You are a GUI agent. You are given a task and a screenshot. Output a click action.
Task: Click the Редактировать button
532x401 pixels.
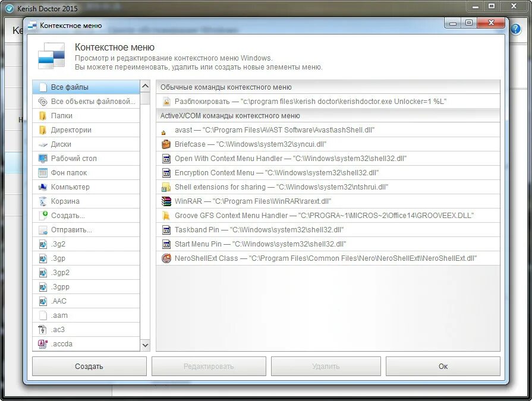click(209, 366)
